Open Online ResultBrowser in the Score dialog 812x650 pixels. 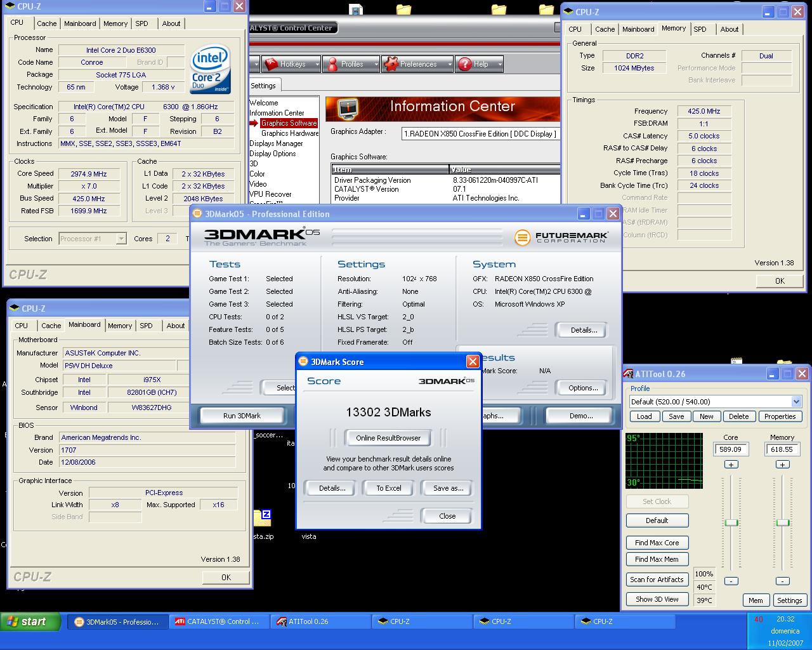click(388, 438)
